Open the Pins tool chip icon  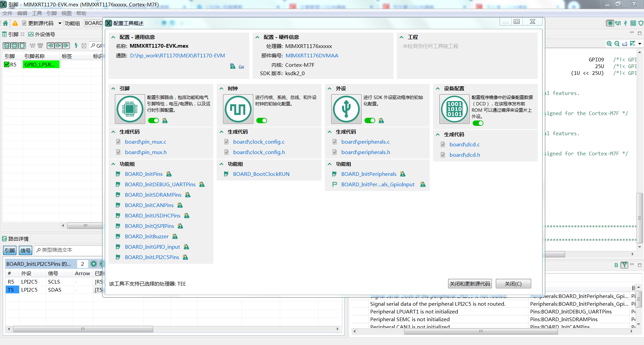point(130,109)
